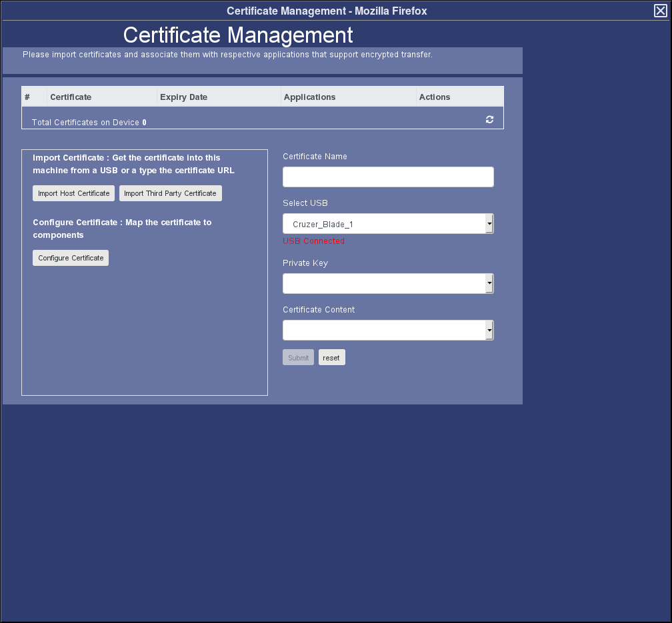Focus the Certificate Name text field

388,177
